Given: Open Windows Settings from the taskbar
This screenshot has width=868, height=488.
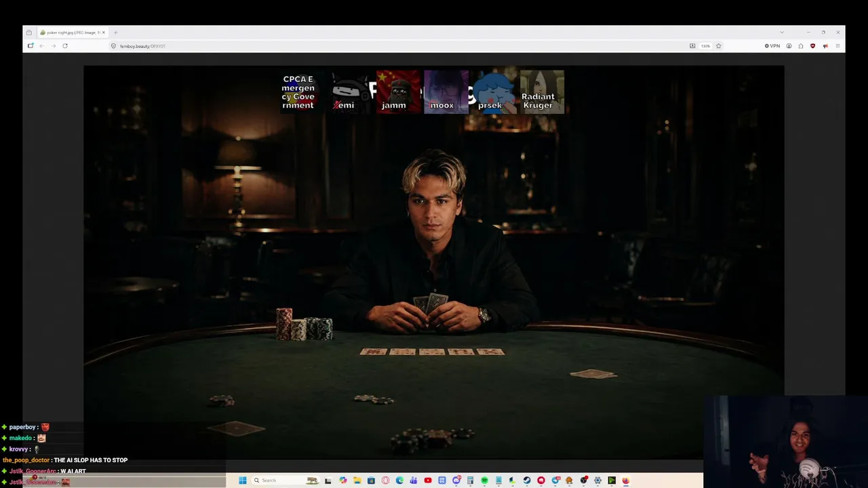Looking at the screenshot, I should coord(597,481).
